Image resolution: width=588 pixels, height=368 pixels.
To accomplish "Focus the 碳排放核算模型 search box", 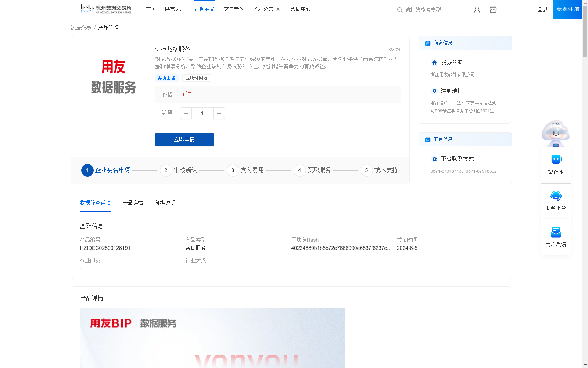I will coord(431,10).
